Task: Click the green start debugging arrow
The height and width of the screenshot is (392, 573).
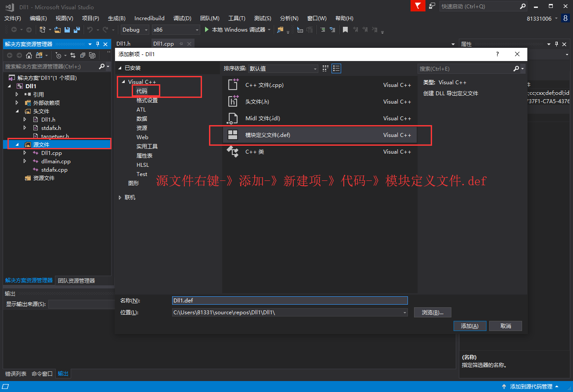Action: click(208, 30)
